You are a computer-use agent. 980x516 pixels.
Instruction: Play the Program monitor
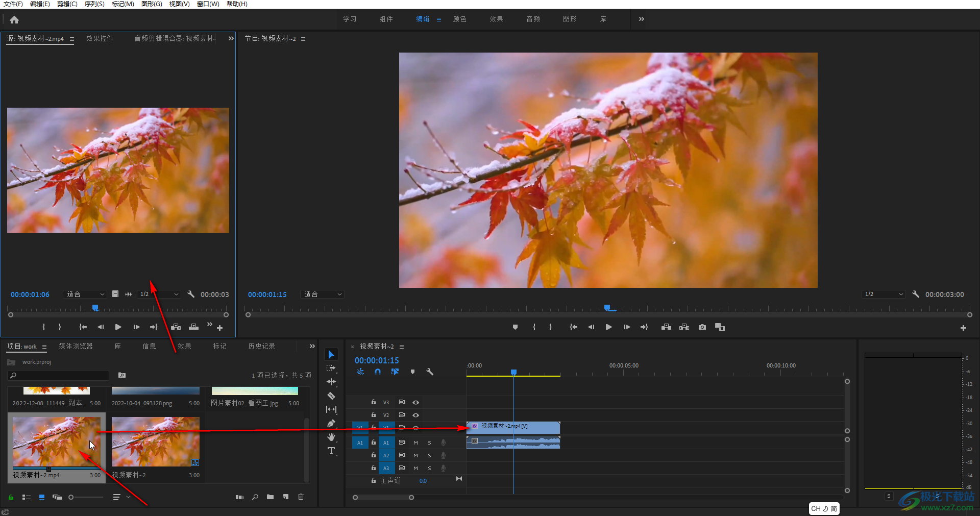(609, 327)
